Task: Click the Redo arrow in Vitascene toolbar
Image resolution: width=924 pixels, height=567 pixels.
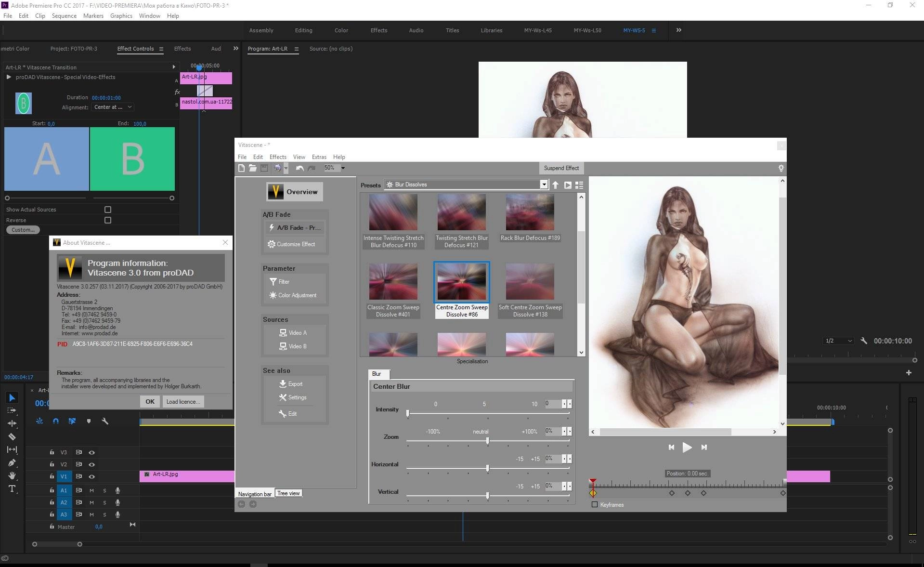Action: pyautogui.click(x=312, y=168)
